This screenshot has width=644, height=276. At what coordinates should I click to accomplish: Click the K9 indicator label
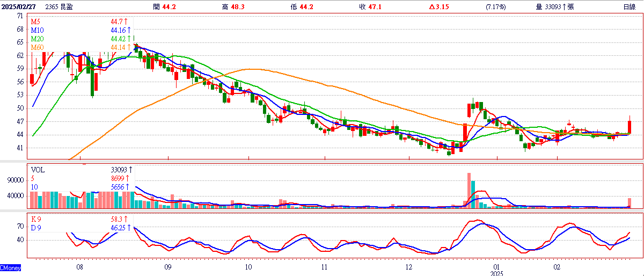point(36,220)
